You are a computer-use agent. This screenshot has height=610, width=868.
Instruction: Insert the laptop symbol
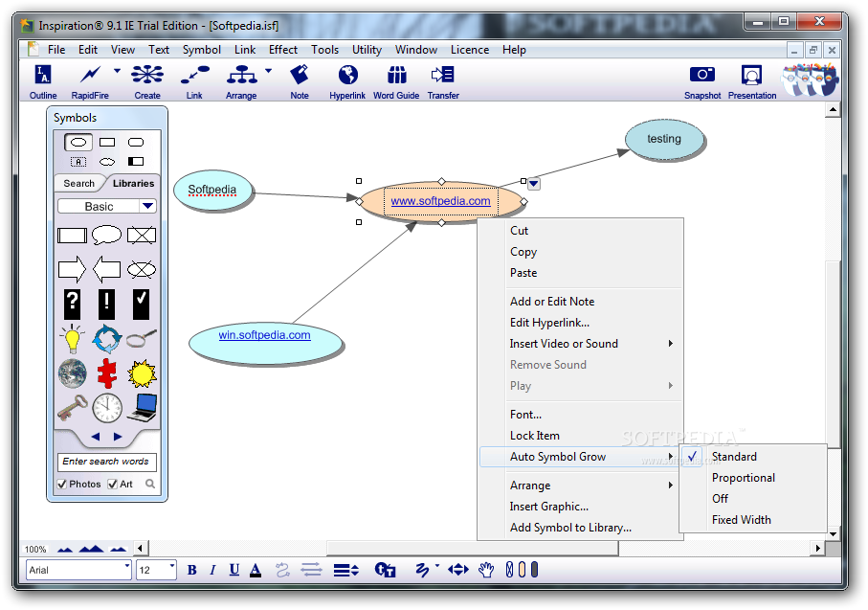pos(143,408)
